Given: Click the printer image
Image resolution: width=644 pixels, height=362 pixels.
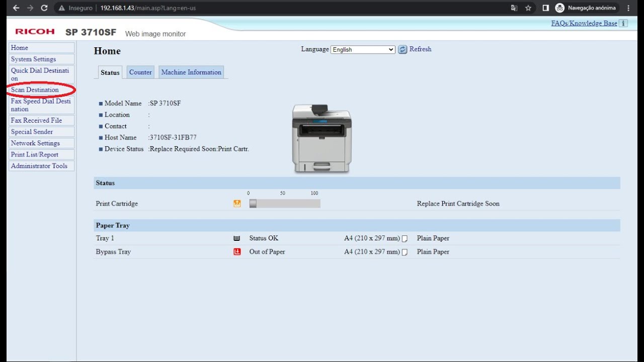Looking at the screenshot, I should (x=322, y=139).
